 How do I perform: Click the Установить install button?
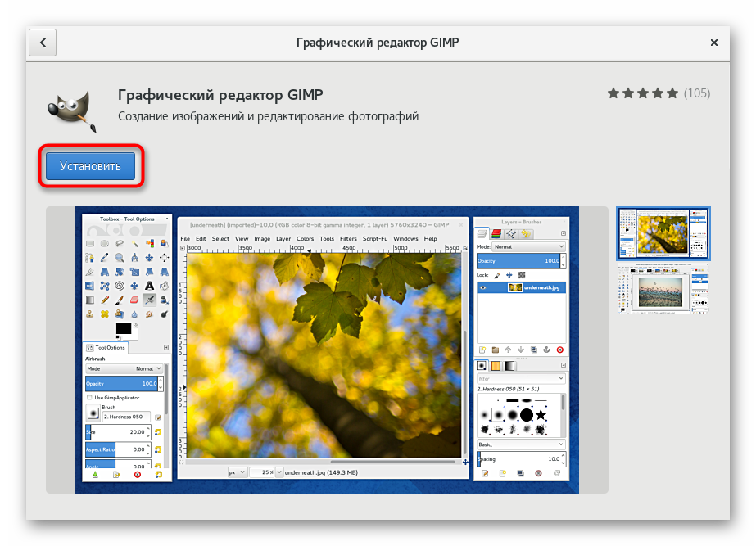[x=90, y=166]
